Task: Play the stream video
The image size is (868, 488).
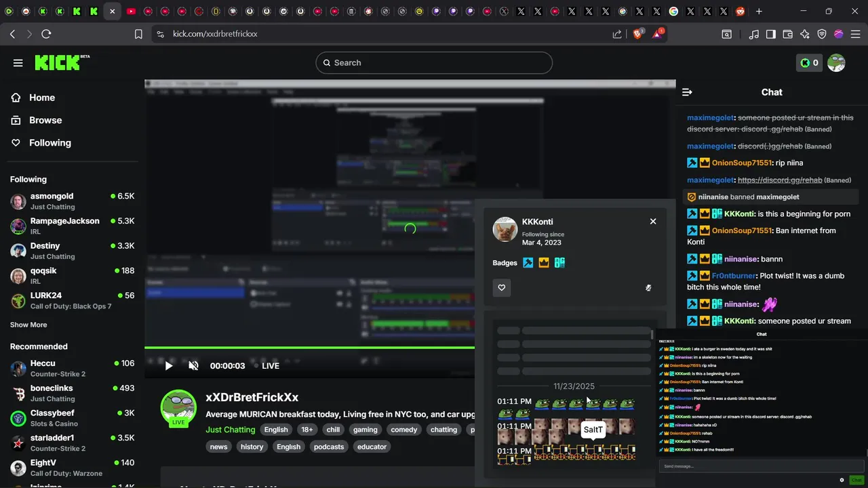Action: 169,366
